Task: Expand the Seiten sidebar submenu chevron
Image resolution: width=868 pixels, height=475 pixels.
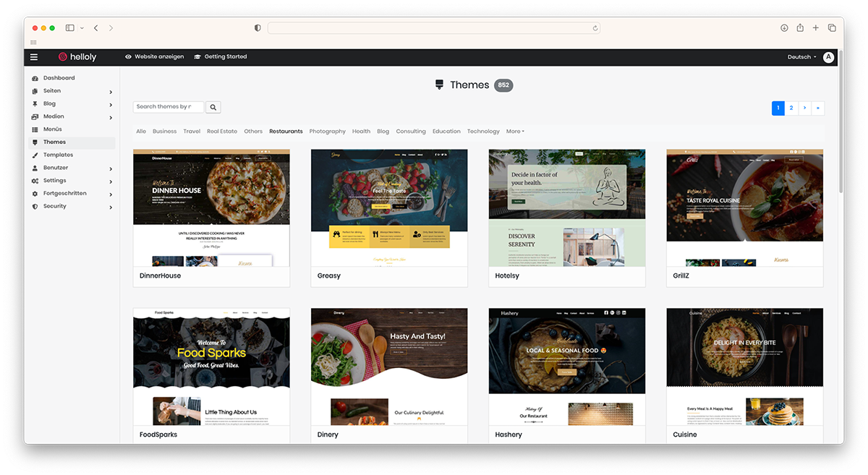Action: [111, 92]
